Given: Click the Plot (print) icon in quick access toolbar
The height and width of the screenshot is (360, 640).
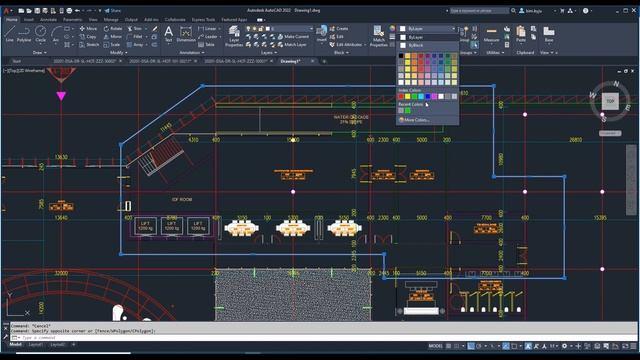Looking at the screenshot, I should 69,11.
